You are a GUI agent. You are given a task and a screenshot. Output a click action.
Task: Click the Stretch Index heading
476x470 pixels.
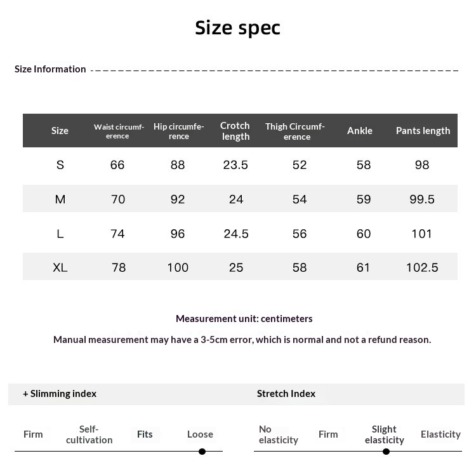[x=286, y=394]
